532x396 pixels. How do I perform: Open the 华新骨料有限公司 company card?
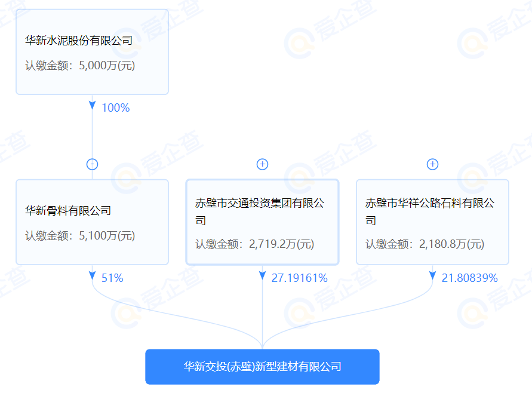click(x=91, y=222)
